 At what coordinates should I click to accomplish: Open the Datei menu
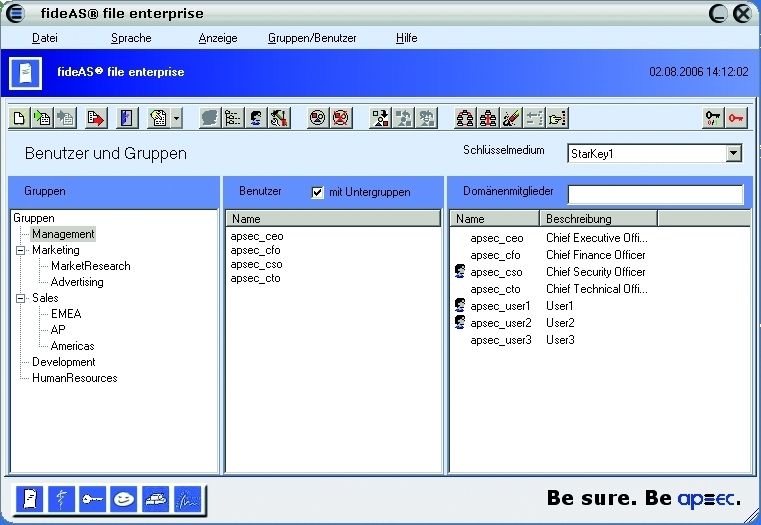(x=45, y=38)
